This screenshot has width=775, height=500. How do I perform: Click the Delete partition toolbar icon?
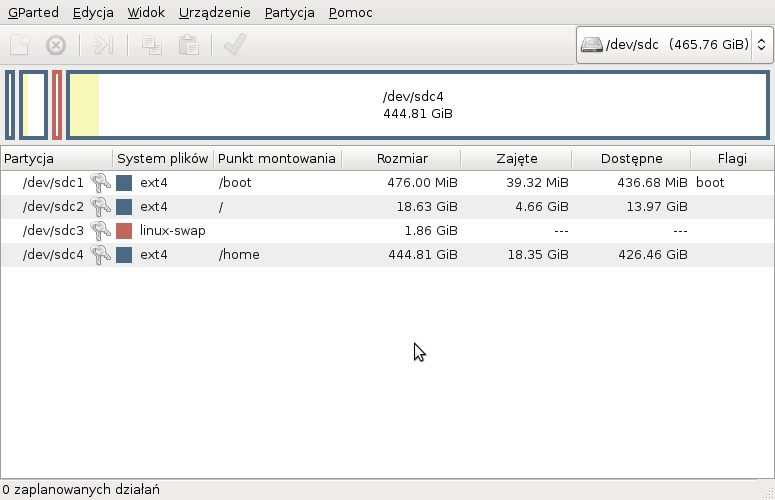(x=57, y=45)
